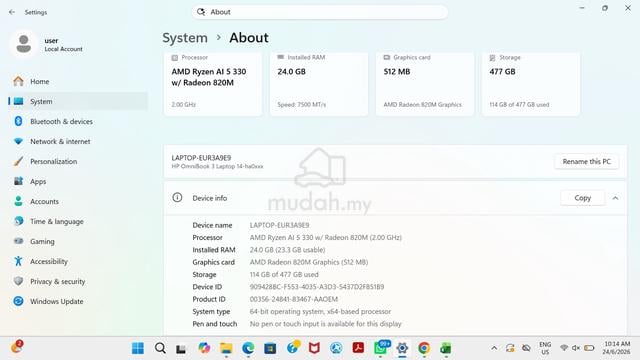
Task: Open Google Chrome from the taskbar
Action: point(424,348)
